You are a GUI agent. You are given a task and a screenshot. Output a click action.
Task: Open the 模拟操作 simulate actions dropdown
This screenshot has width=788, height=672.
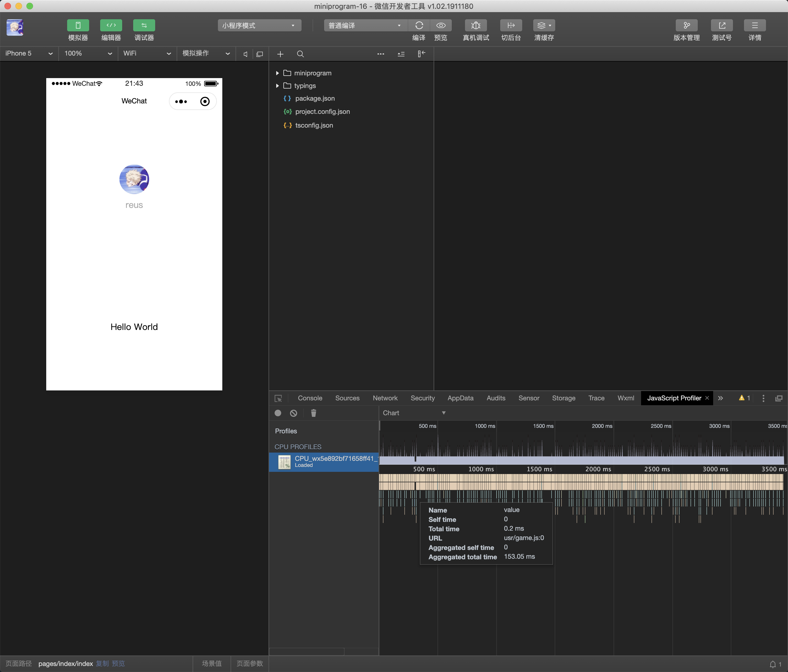[x=206, y=54]
